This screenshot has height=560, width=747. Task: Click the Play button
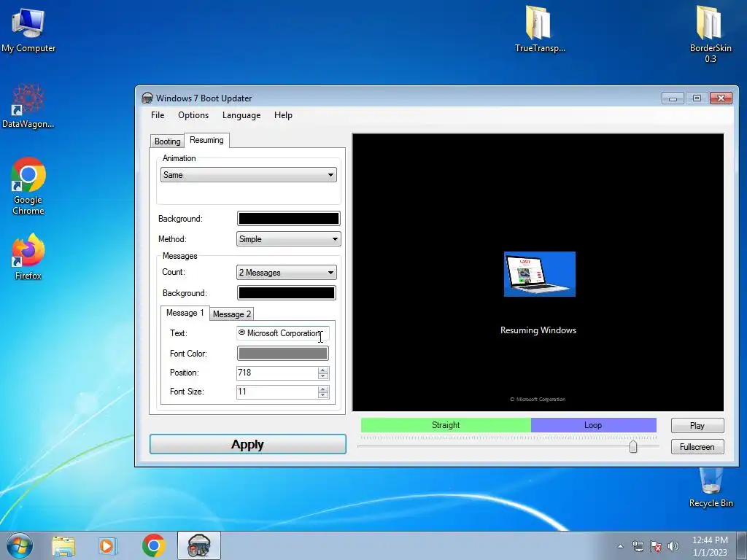697,426
